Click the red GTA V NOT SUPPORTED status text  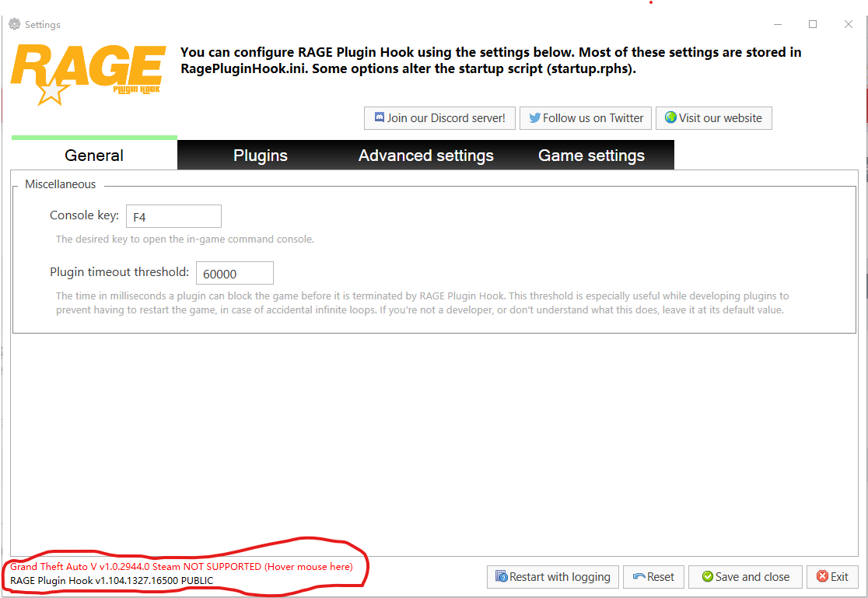tap(181, 566)
